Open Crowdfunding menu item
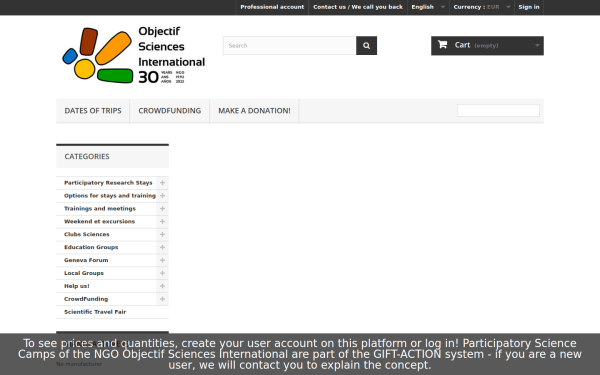 click(x=170, y=111)
